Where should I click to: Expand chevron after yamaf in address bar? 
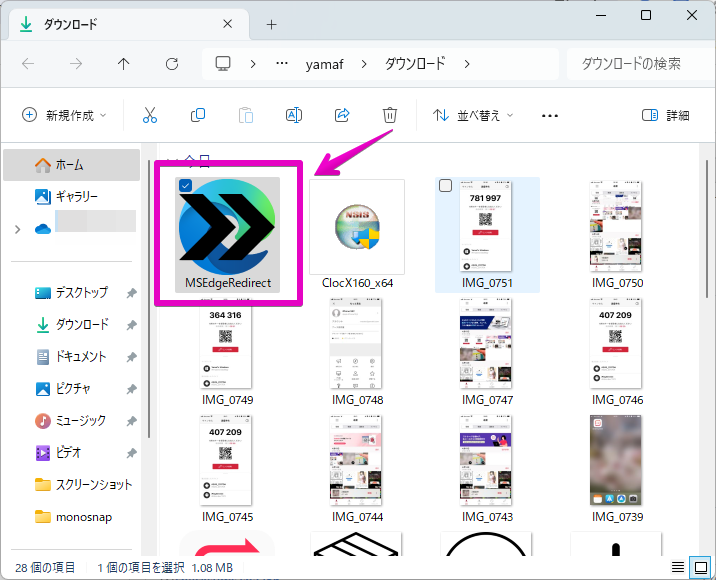pyautogui.click(x=363, y=64)
